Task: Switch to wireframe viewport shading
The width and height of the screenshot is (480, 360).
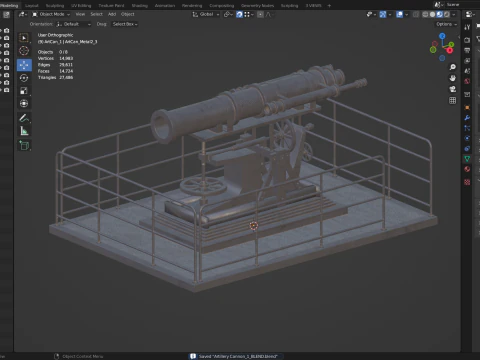Action: [425, 14]
